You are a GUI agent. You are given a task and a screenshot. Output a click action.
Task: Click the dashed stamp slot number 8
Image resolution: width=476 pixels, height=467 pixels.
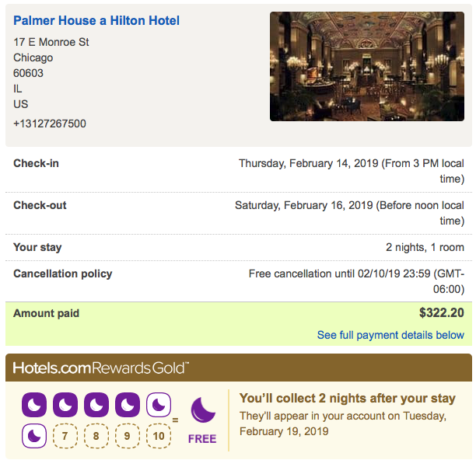pos(96,436)
